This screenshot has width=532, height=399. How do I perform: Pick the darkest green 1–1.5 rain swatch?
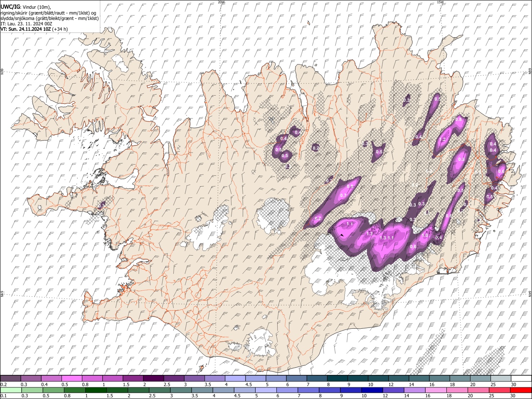pos(96,390)
